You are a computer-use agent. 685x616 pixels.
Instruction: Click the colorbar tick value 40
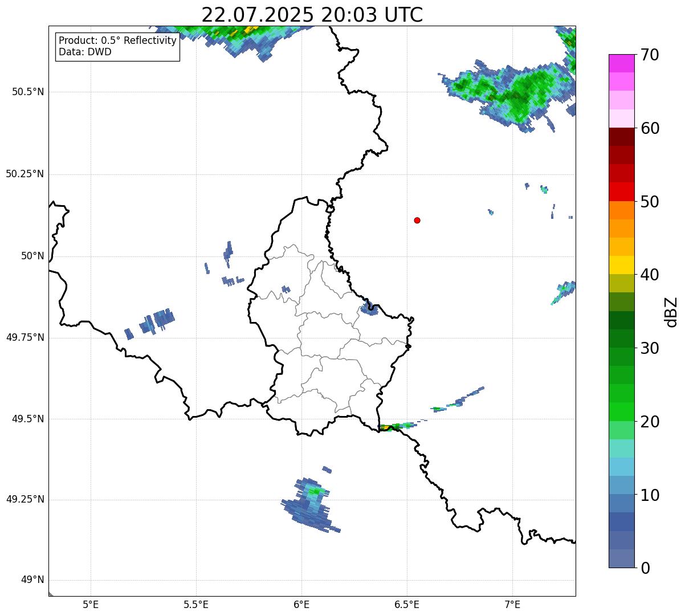[650, 275]
